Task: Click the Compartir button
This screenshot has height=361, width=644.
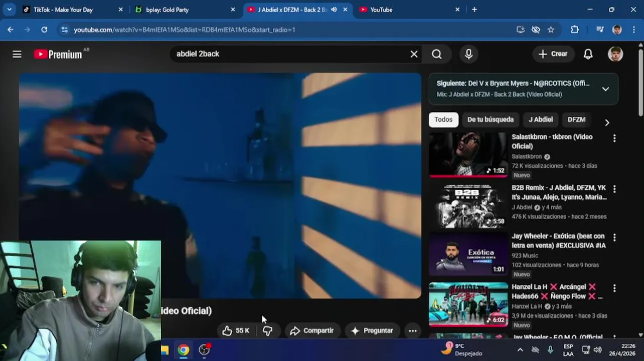Action: [312, 330]
